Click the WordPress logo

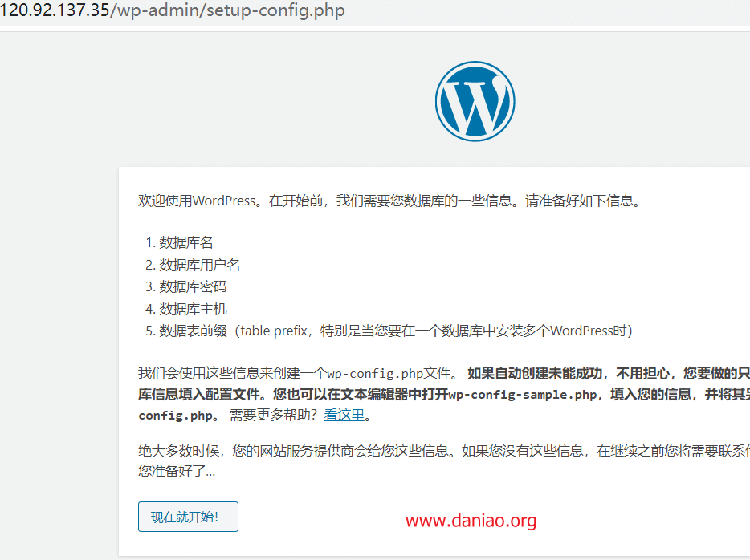[475, 101]
